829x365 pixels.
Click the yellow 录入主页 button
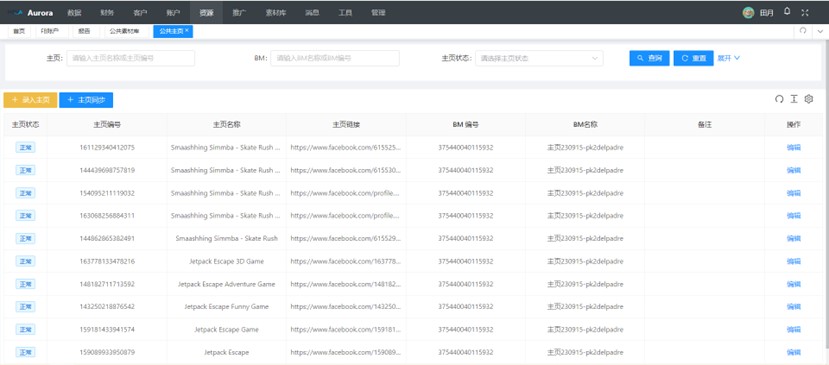(x=30, y=100)
